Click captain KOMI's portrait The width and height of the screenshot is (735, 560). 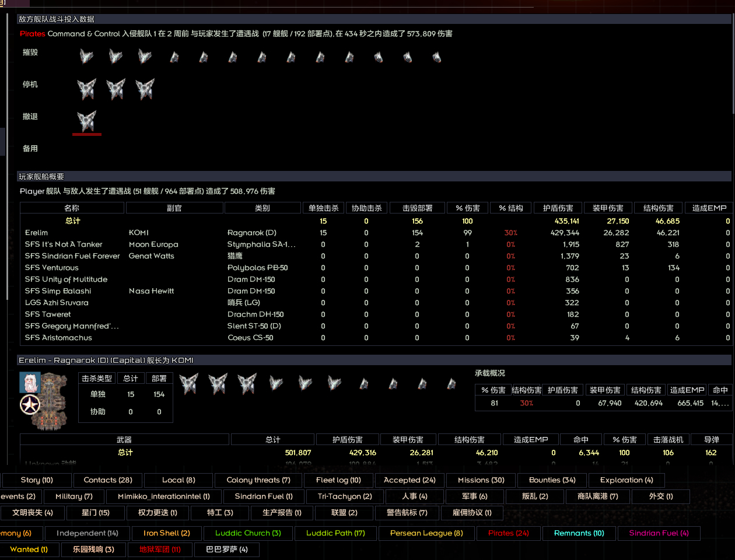click(30, 382)
